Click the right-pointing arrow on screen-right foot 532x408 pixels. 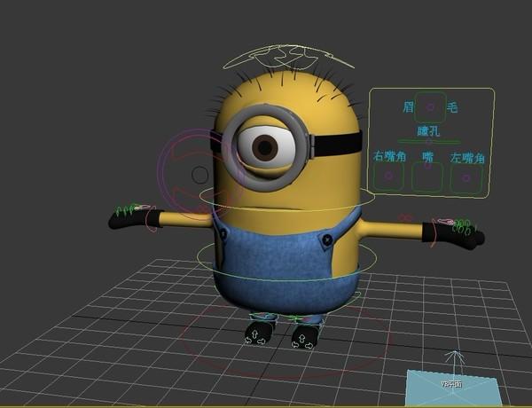pos(309,345)
